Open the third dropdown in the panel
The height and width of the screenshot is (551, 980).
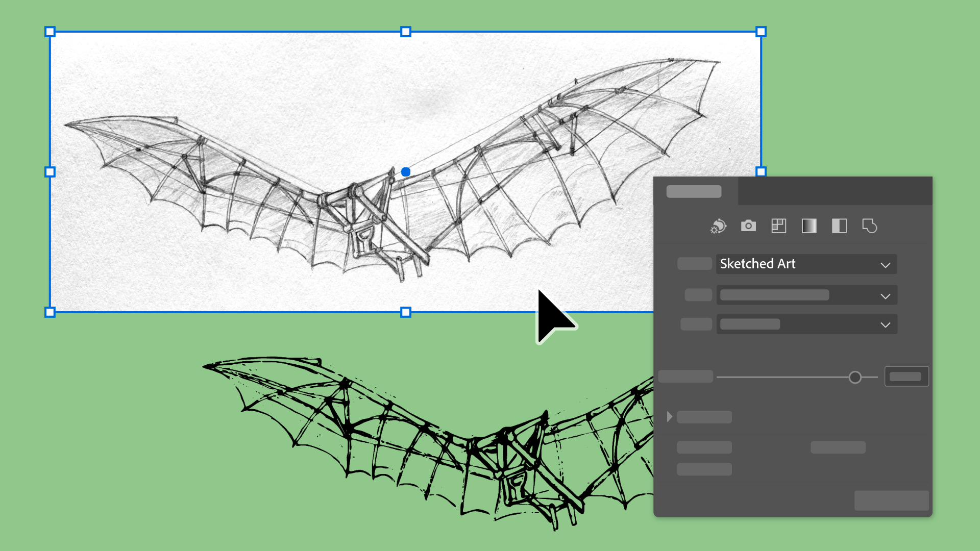coord(806,324)
